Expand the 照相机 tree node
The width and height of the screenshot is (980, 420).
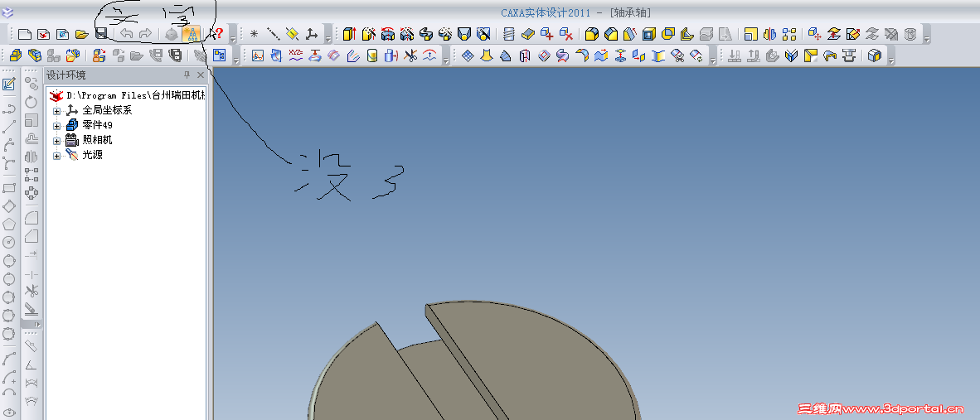click(57, 141)
